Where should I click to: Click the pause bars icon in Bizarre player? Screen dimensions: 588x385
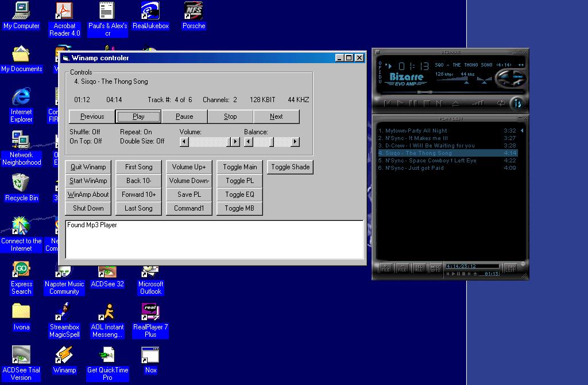413,103
